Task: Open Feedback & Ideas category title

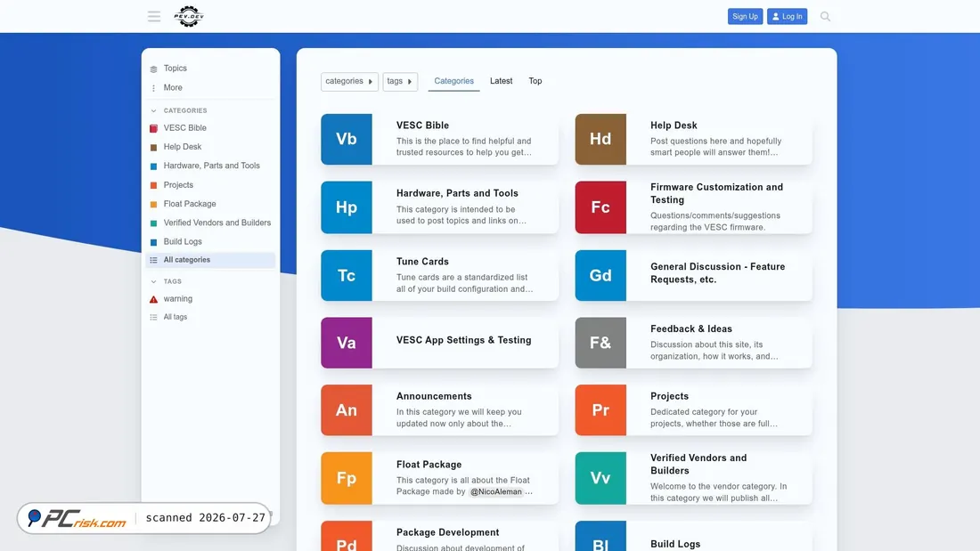Action: [x=691, y=329]
